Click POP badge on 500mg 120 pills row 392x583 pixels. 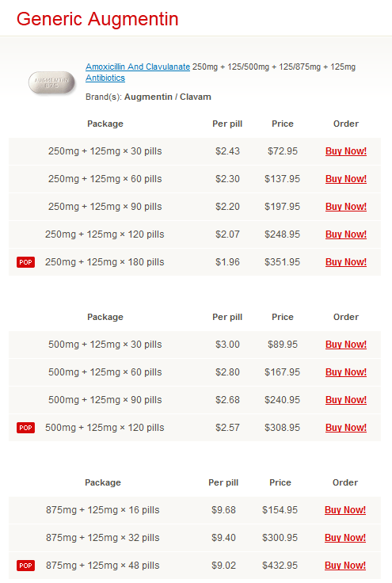[x=25, y=428]
